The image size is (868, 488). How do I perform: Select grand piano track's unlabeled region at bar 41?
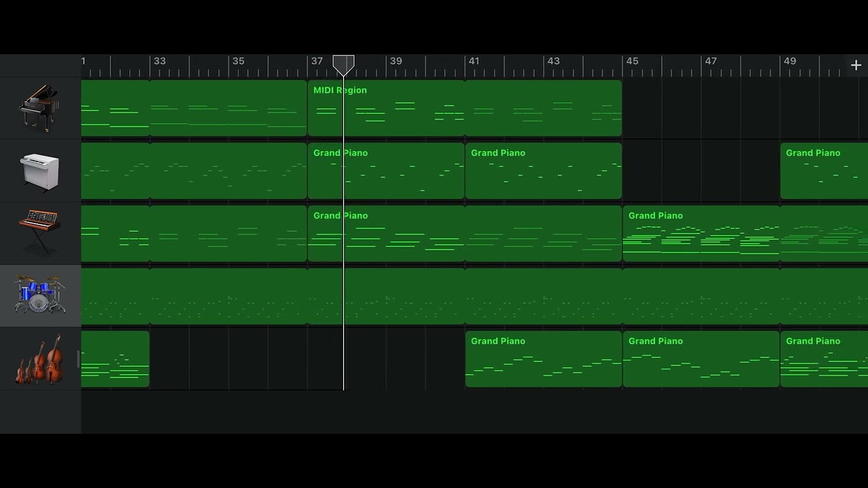click(543, 108)
